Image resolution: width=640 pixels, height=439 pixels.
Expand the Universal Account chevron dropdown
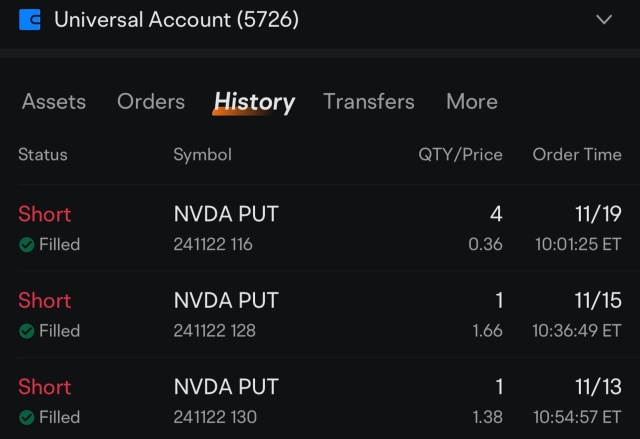tap(604, 19)
